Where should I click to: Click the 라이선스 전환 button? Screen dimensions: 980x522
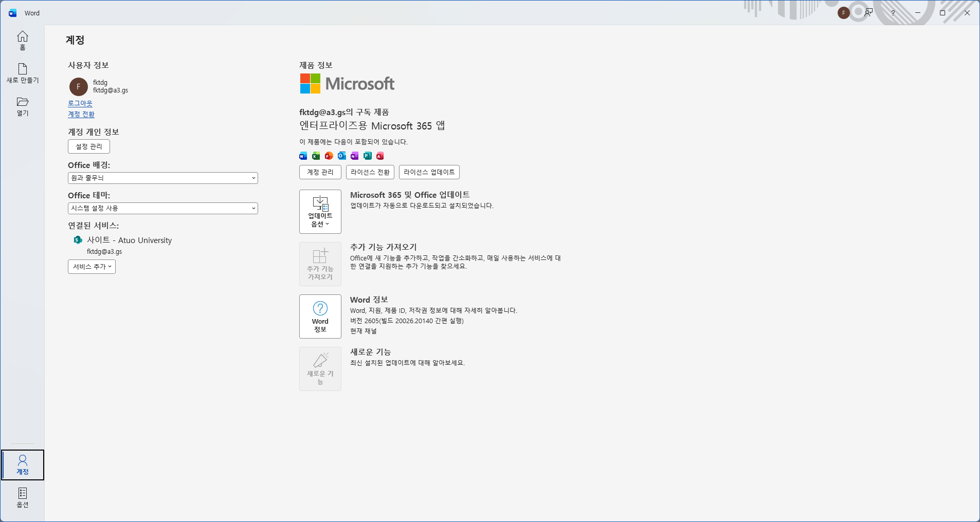pyautogui.click(x=370, y=172)
